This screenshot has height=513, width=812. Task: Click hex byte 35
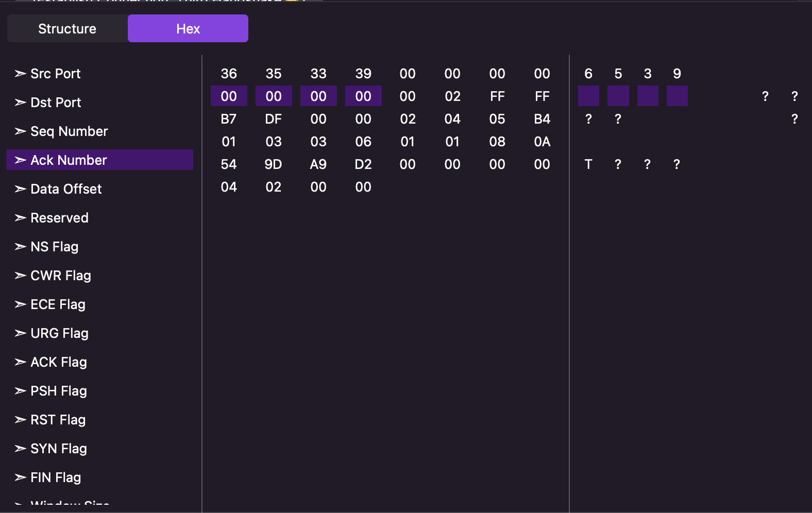[274, 74]
